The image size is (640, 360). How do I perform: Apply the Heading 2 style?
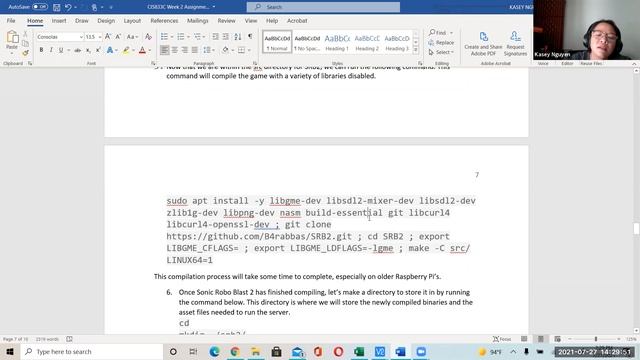point(367,42)
